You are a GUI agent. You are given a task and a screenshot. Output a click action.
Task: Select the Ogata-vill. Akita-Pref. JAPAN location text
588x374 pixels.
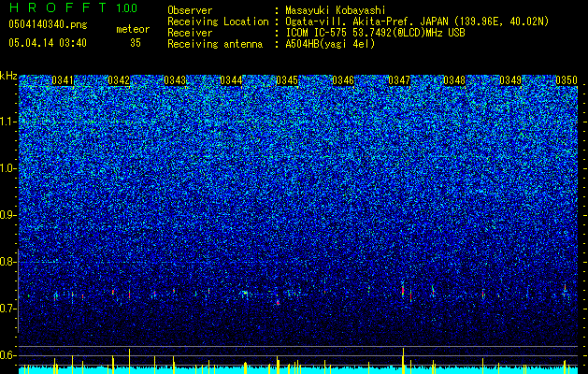pos(417,22)
